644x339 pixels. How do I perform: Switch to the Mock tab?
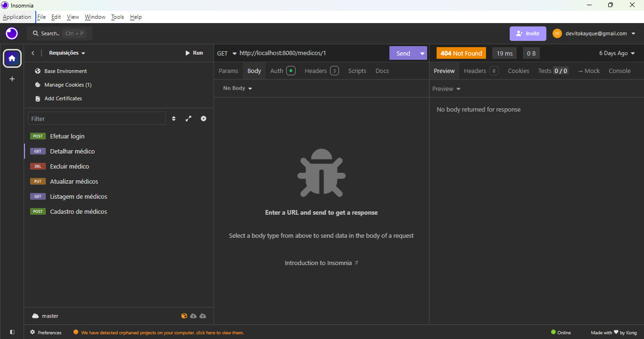[589, 71]
